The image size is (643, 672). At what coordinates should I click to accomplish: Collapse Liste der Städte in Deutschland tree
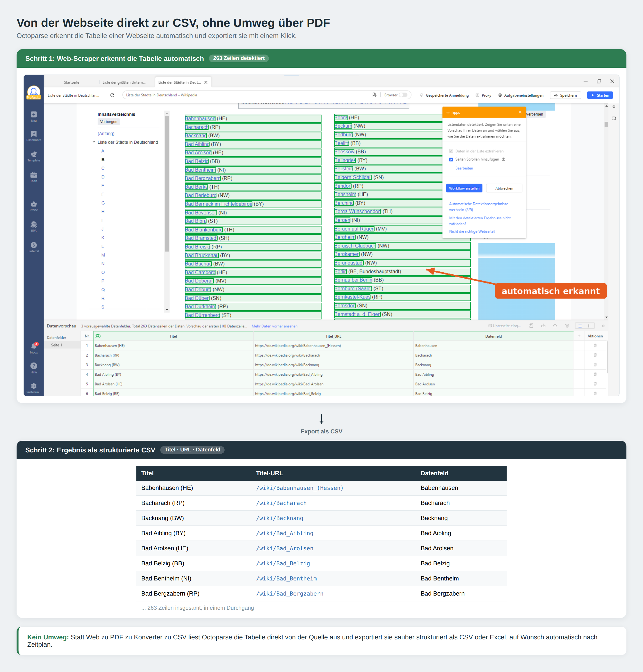[x=94, y=142]
